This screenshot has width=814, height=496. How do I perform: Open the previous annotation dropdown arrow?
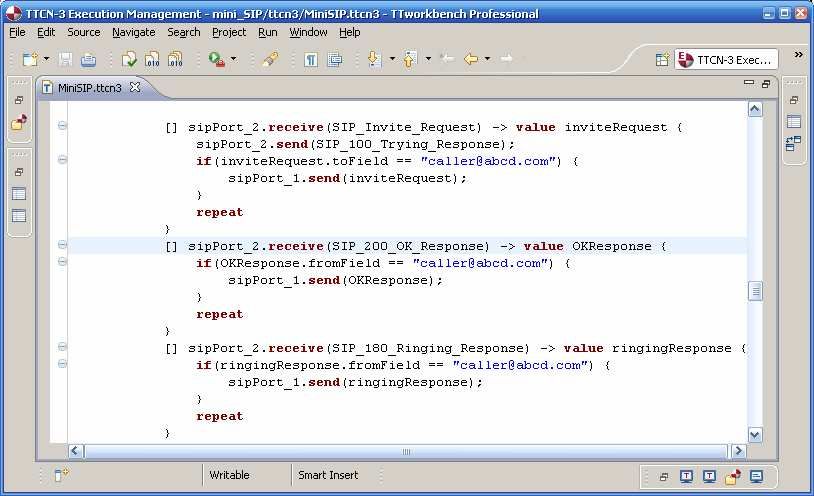[428, 59]
